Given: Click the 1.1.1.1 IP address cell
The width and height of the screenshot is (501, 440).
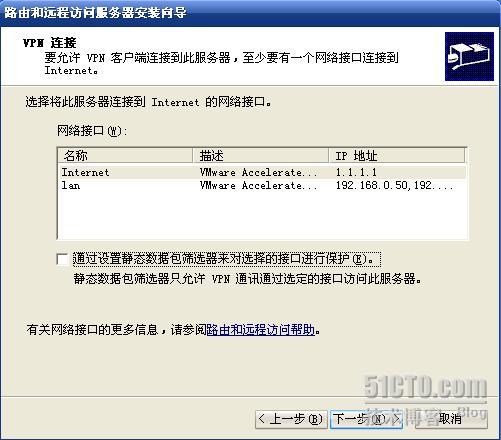Looking at the screenshot, I should pyautogui.click(x=356, y=172).
